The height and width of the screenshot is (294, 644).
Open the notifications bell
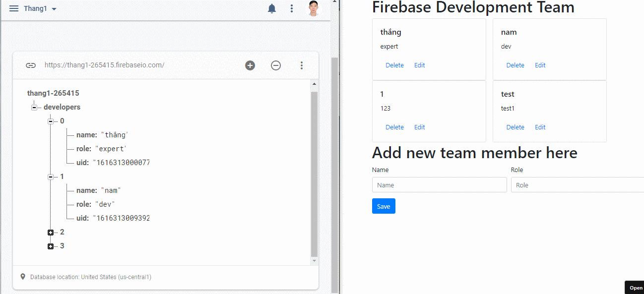click(x=272, y=8)
